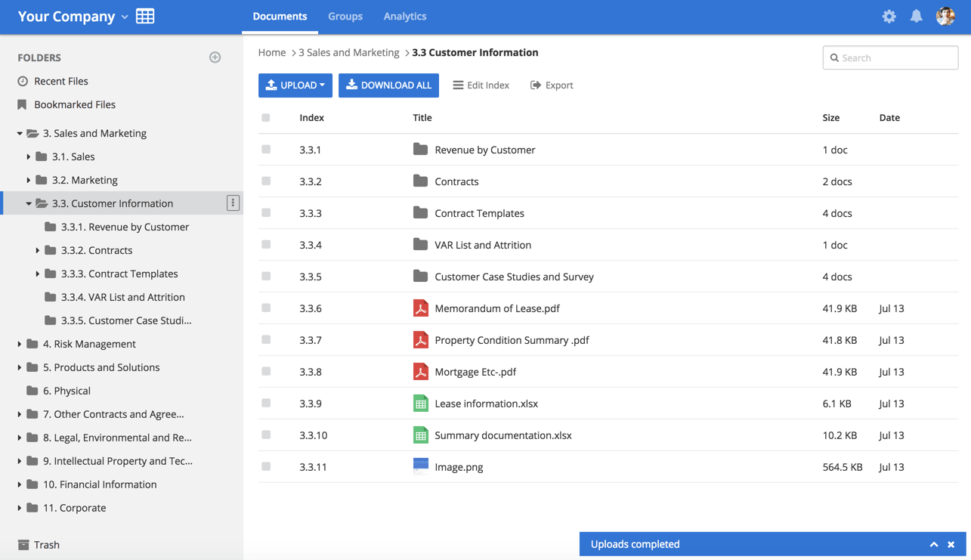971x560 pixels.
Task: Click the Lease information spreadsheet icon
Action: [x=421, y=404]
